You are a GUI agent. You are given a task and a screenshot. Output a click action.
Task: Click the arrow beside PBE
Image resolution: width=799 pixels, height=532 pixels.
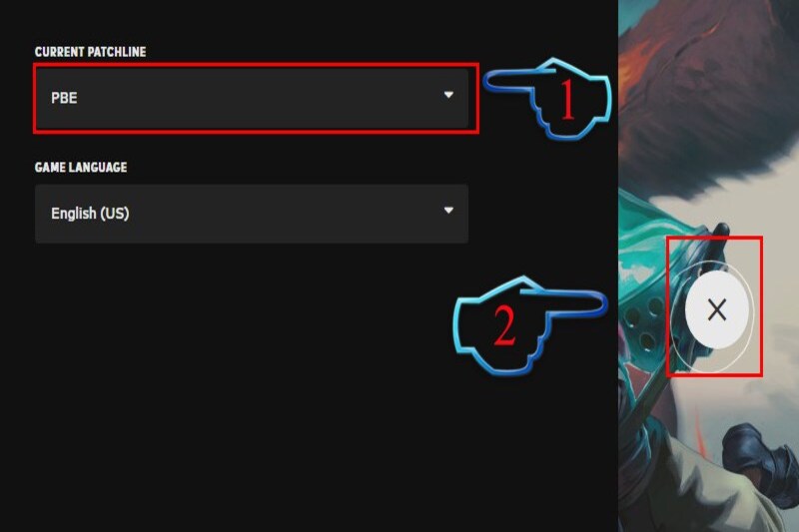click(448, 95)
